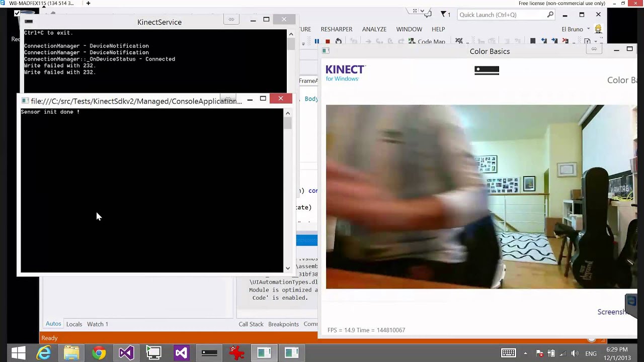
Task: Open the ANALYZE menu
Action: [x=374, y=29]
